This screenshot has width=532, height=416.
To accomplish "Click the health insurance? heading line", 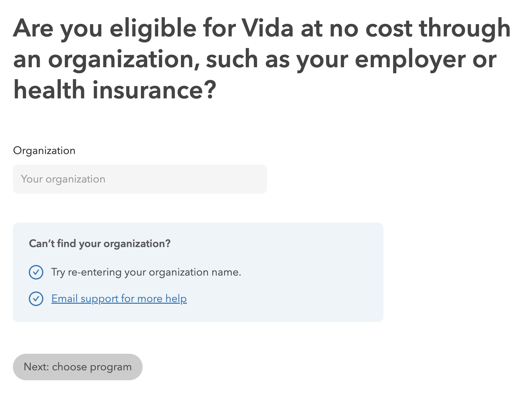I will 115,90.
